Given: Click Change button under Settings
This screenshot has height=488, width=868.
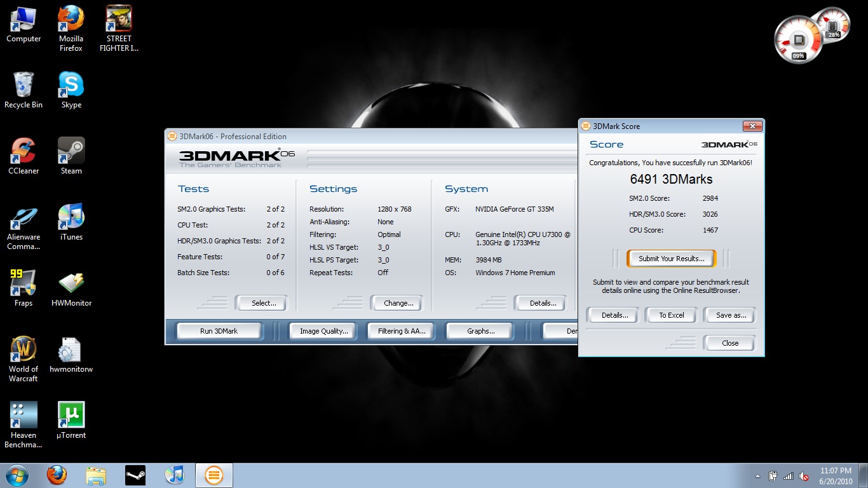Looking at the screenshot, I should coord(398,303).
